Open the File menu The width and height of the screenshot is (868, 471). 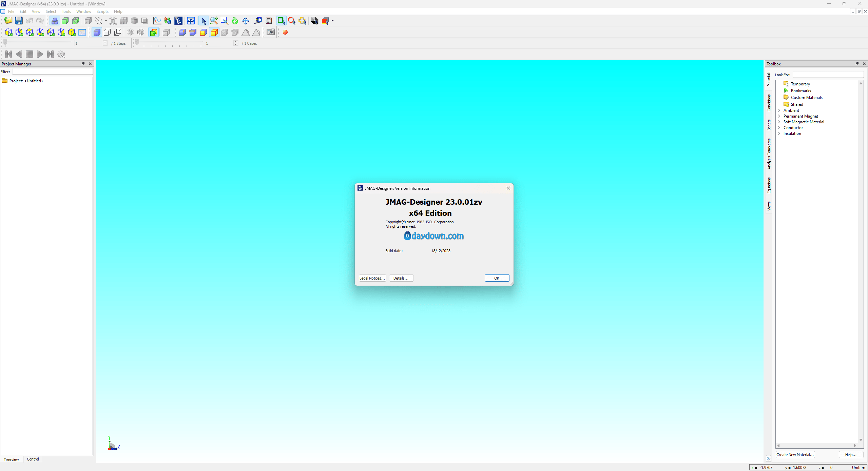click(11, 12)
